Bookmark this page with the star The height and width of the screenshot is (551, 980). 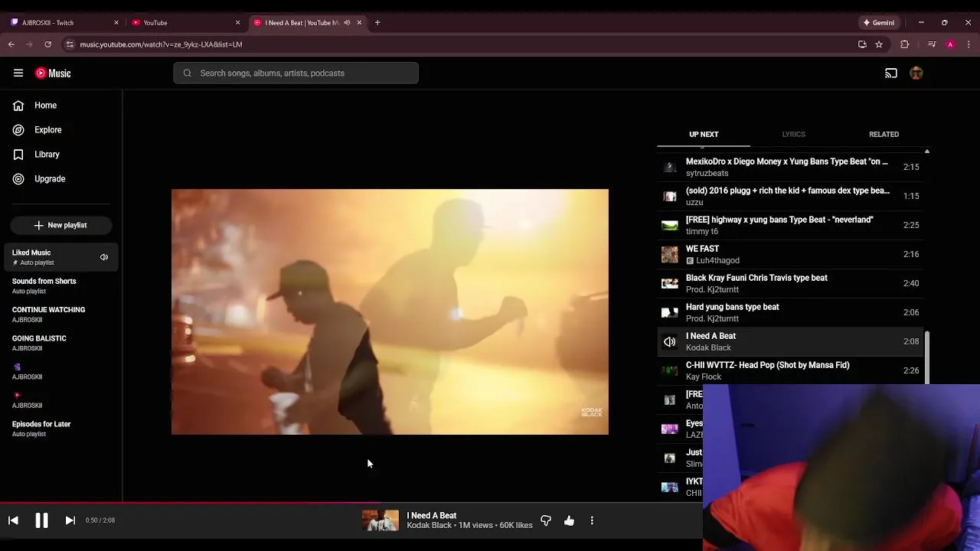click(879, 44)
